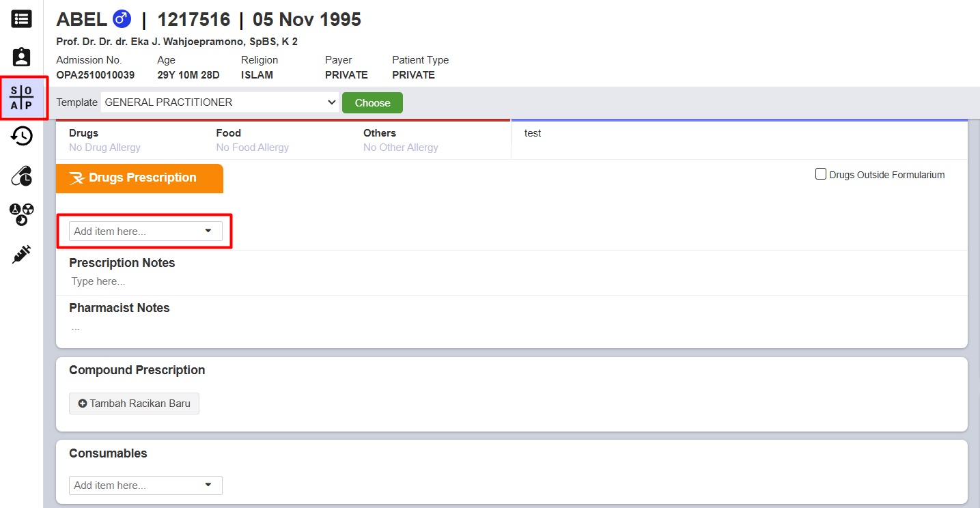The width and height of the screenshot is (980, 508).
Task: Open the Template dropdown
Action: click(x=219, y=102)
